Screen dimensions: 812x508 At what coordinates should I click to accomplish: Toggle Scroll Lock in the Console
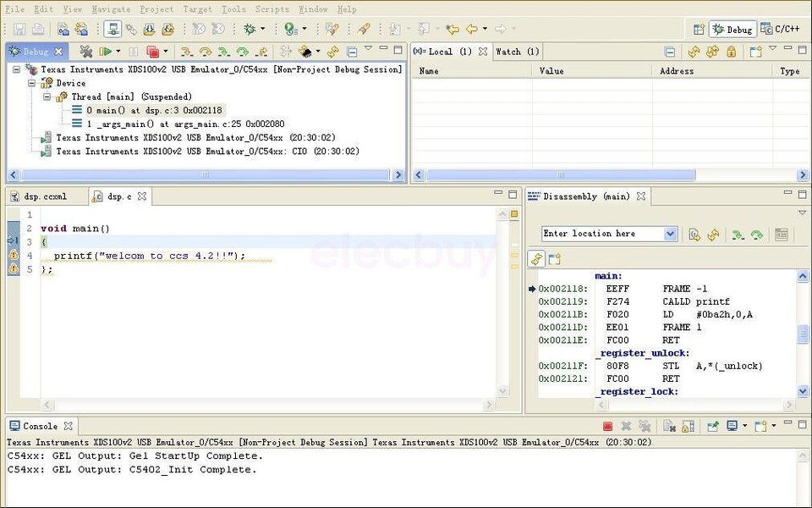686,426
